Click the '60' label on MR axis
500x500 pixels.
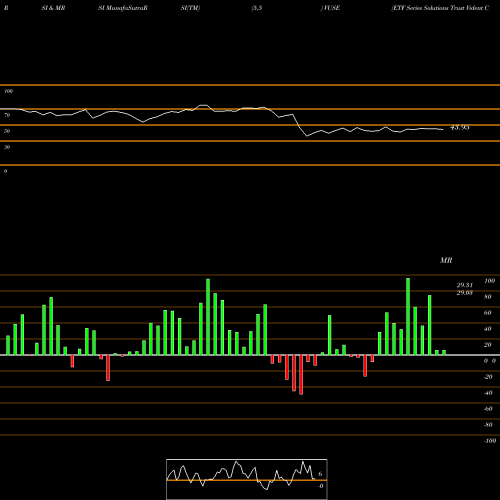pyautogui.click(x=488, y=313)
